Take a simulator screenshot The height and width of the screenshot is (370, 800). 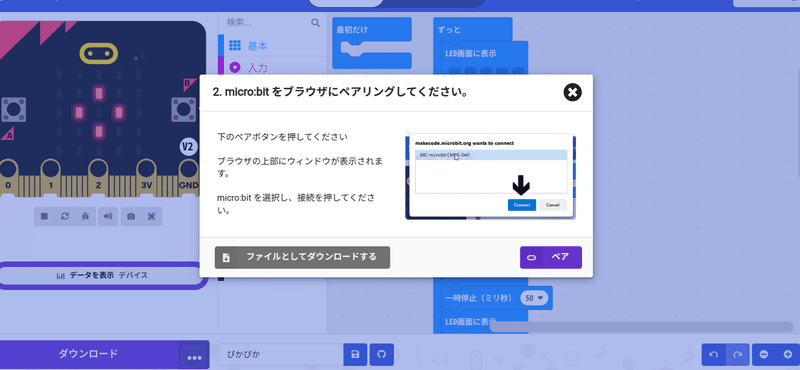(131, 216)
